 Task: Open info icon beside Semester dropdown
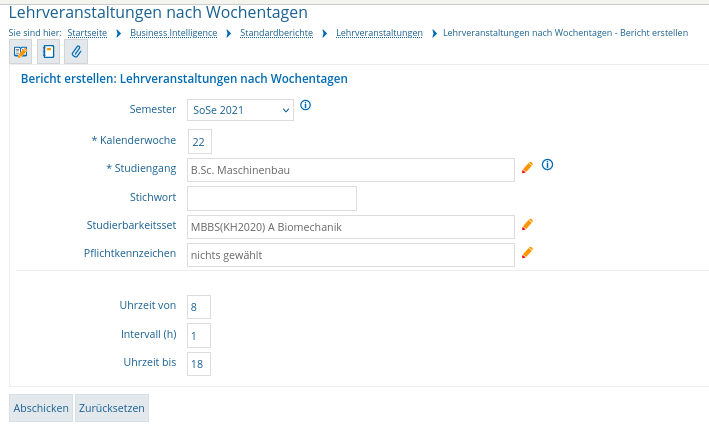pos(306,105)
